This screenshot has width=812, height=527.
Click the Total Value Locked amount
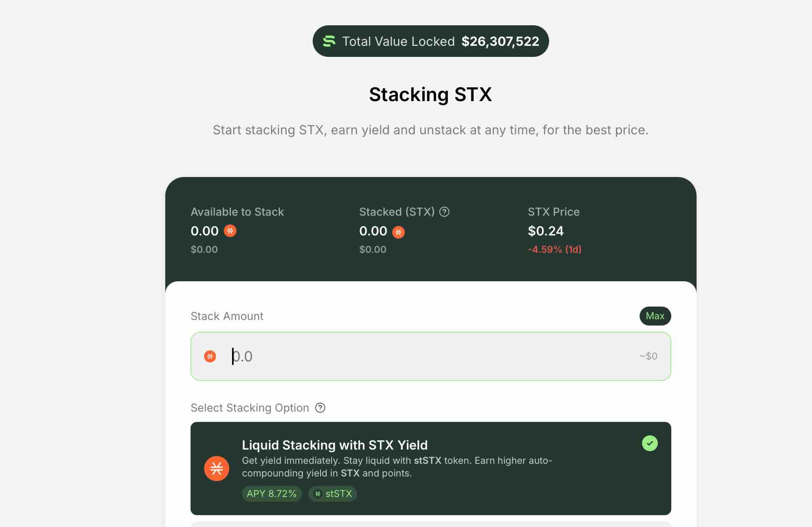point(500,41)
